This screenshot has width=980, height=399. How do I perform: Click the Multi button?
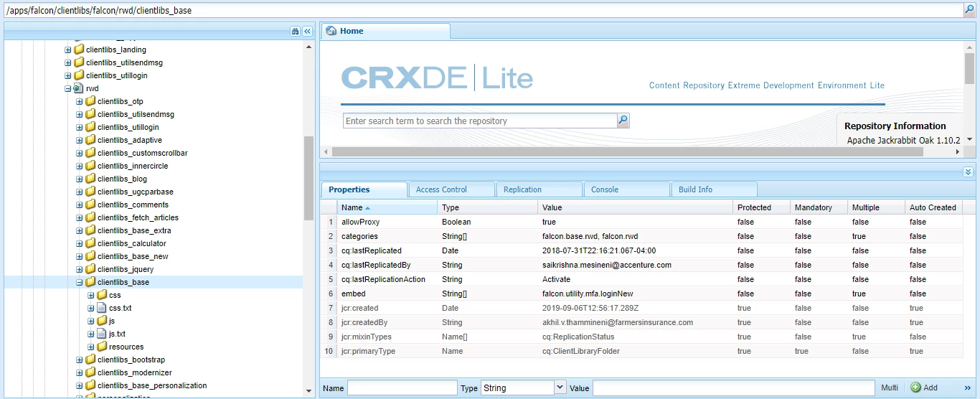tap(890, 388)
